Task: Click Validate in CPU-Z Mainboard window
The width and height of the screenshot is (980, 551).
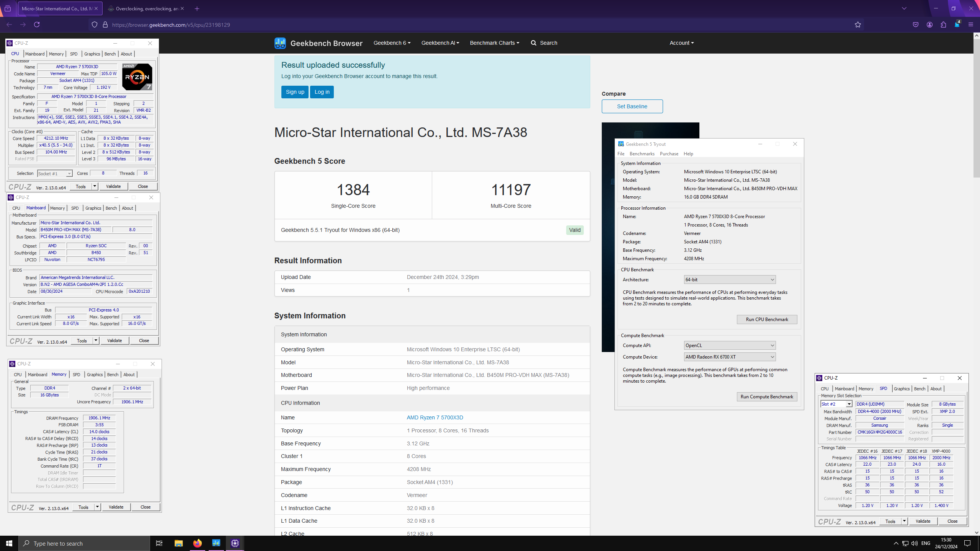Action: click(114, 341)
